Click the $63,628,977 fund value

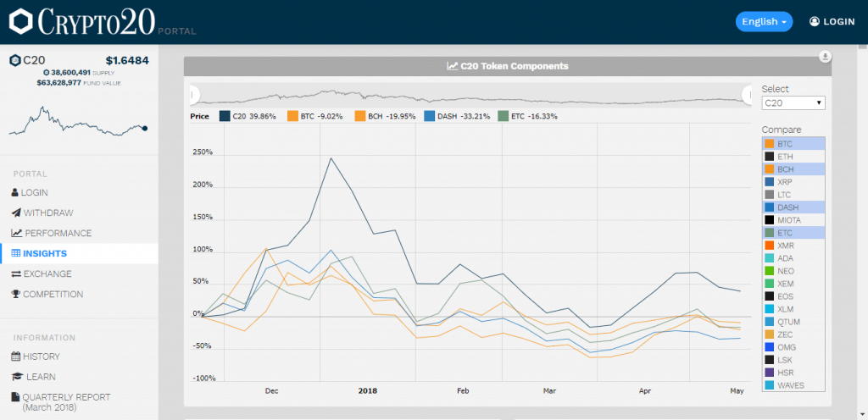point(58,83)
